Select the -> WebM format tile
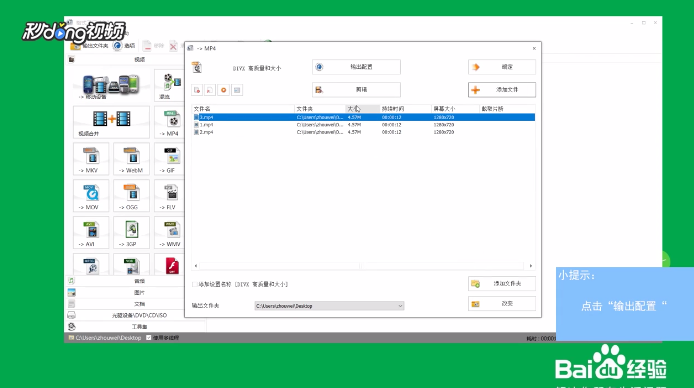The width and height of the screenshot is (694, 388). point(131,159)
